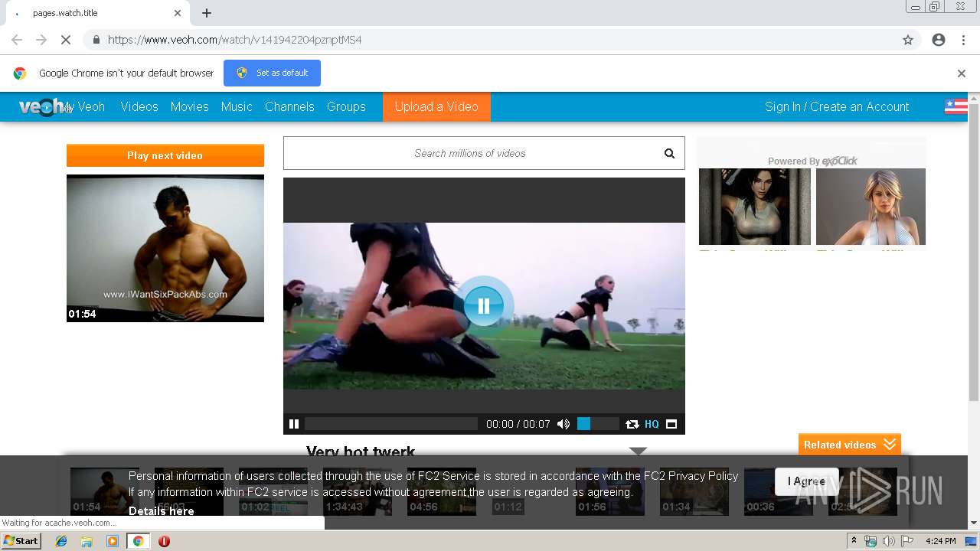The image size is (980, 551).
Task: Open related video with duration 04:56
Action: (442, 491)
